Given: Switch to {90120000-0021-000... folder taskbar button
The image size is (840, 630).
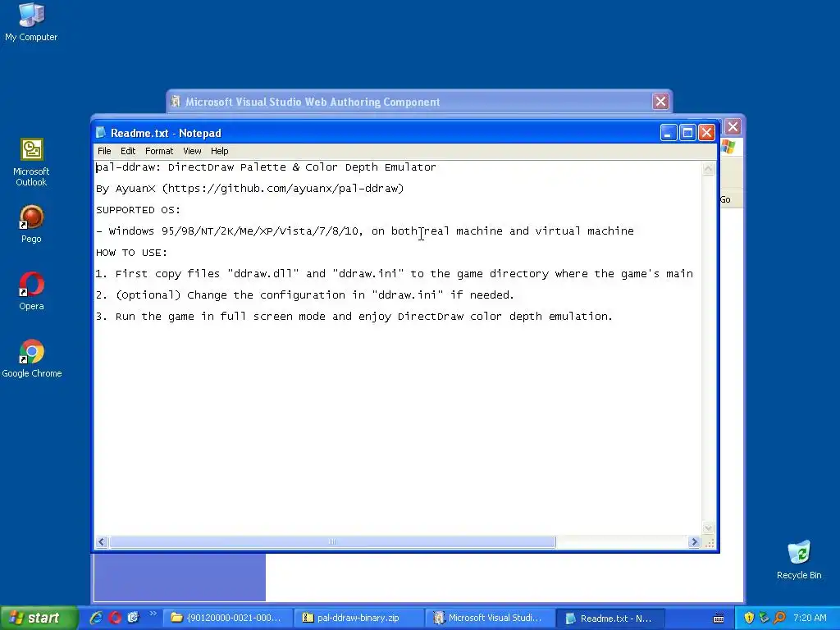Looking at the screenshot, I should click(227, 618).
